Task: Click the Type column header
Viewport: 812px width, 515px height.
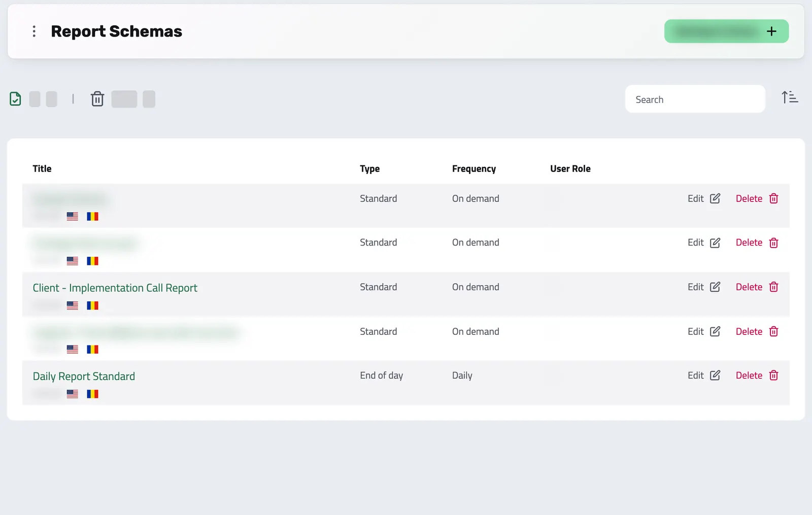Action: (x=369, y=168)
